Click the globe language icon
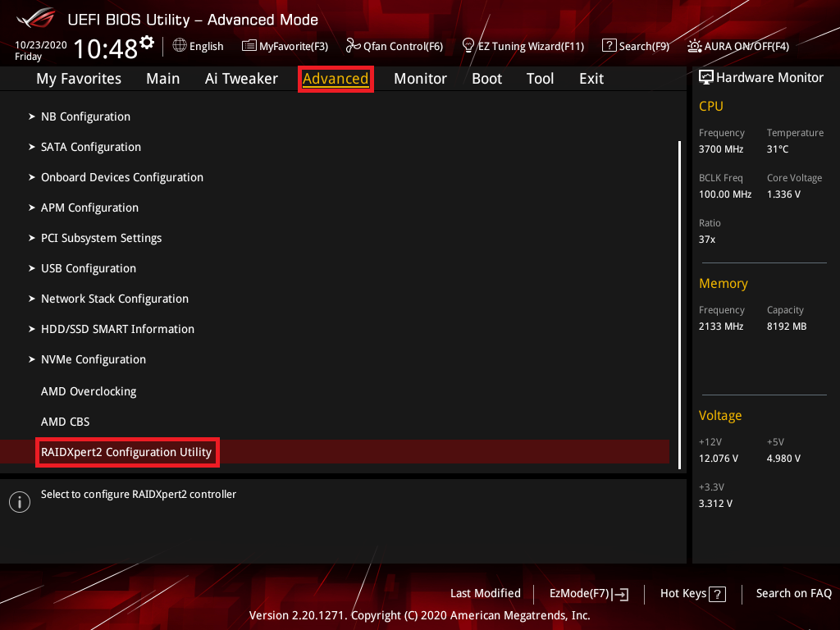The width and height of the screenshot is (840, 630). point(180,46)
